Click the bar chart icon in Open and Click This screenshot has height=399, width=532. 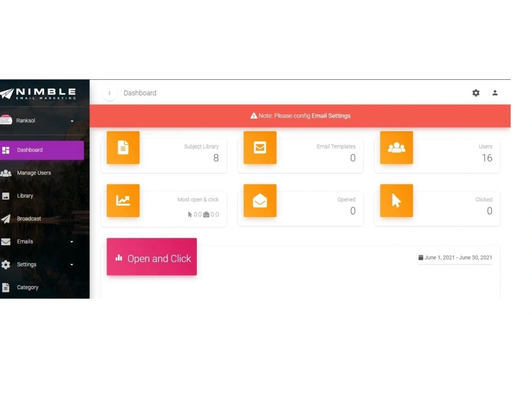119,258
